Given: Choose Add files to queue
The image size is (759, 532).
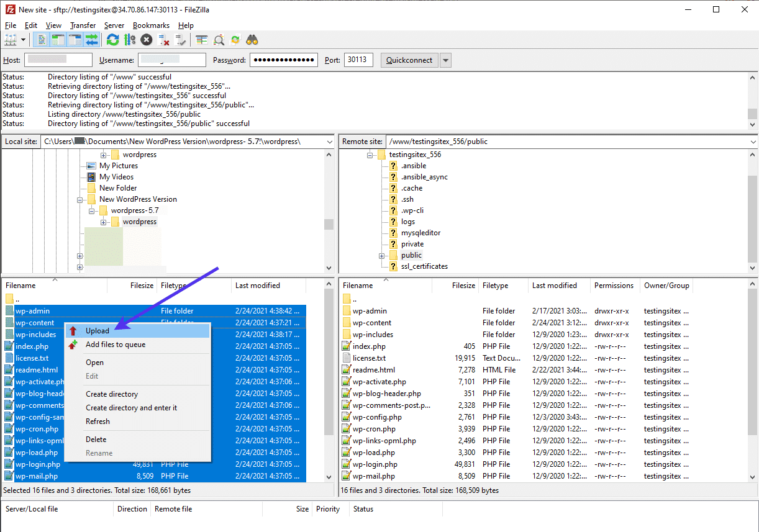Looking at the screenshot, I should (116, 345).
